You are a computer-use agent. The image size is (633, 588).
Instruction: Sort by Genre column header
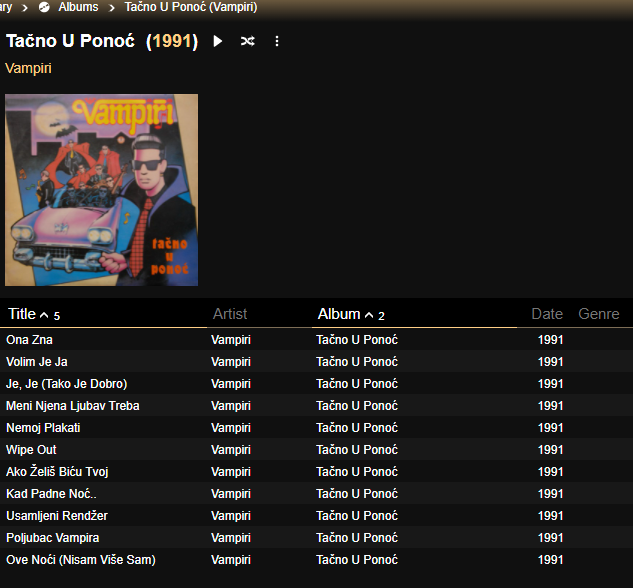point(599,314)
